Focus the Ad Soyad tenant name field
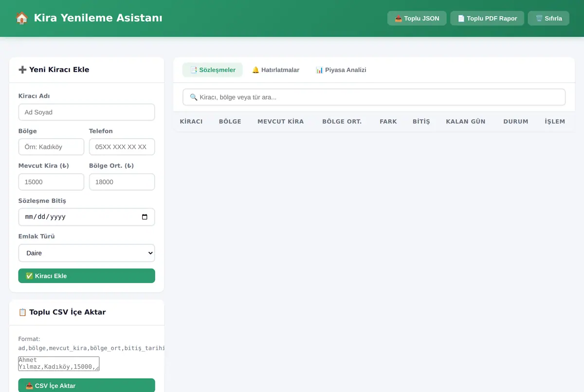Image resolution: width=584 pixels, height=392 pixels. coord(87,112)
